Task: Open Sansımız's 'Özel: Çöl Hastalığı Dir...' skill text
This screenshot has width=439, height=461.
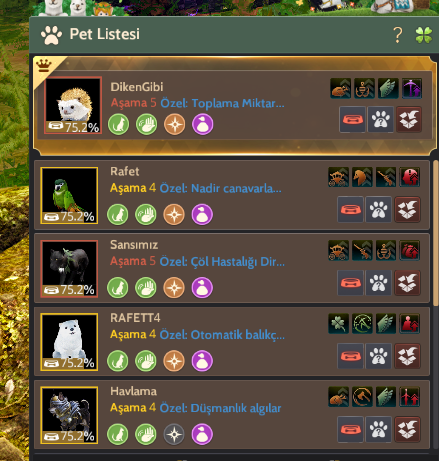Action: pos(222,262)
